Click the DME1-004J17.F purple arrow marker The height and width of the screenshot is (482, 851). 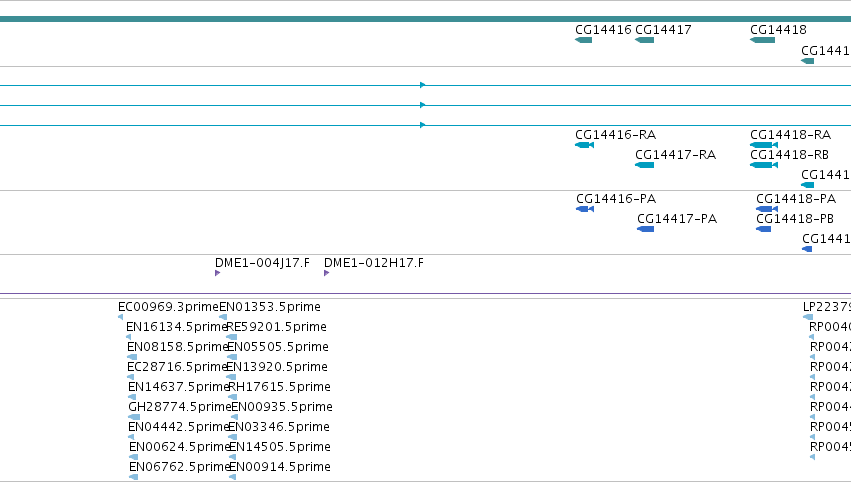tap(218, 273)
